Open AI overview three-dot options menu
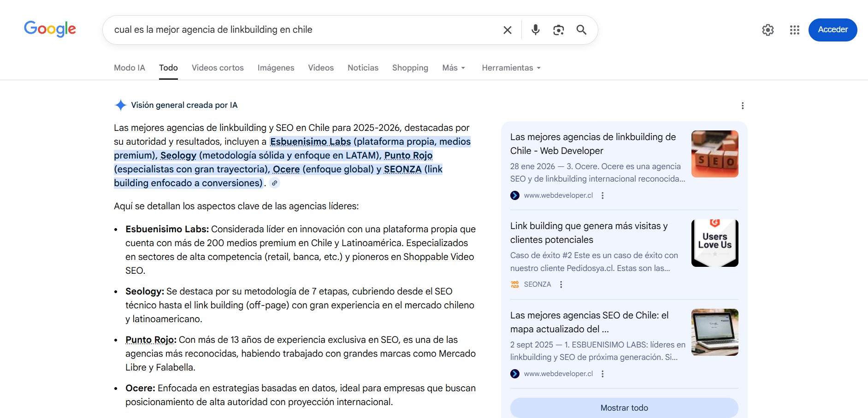The width and height of the screenshot is (868, 418). pyautogui.click(x=742, y=106)
